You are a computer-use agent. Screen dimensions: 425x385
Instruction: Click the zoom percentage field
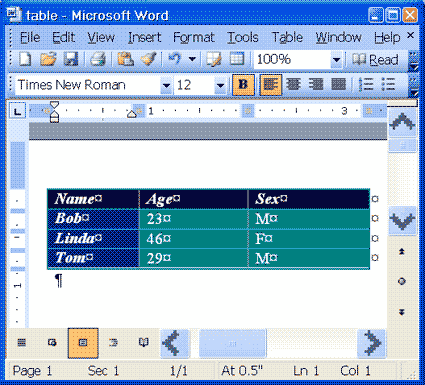point(293,60)
